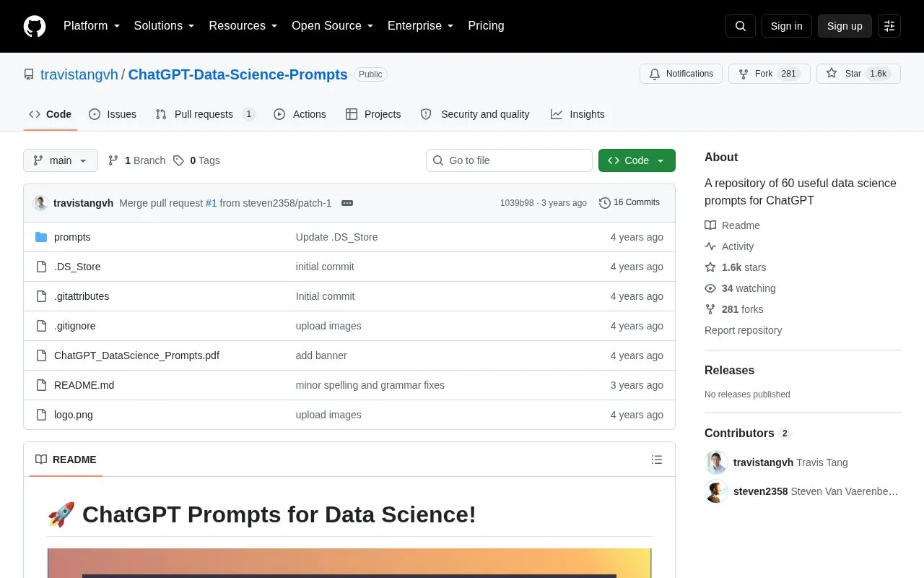This screenshot has height=578, width=924.
Task: Open the Platform dropdown menu
Action: 92,26
